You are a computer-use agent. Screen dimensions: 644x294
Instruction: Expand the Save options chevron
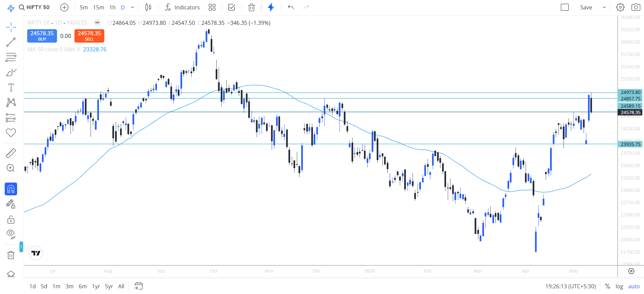(x=604, y=7)
